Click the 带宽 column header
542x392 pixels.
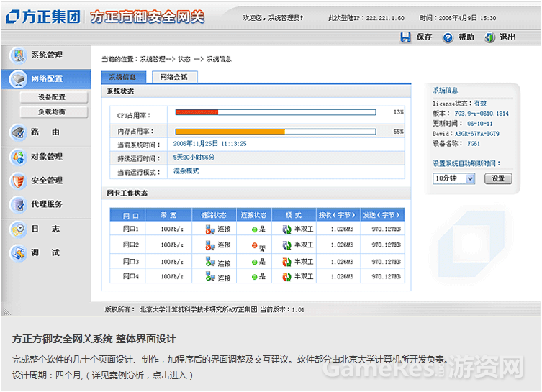pyautogui.click(x=168, y=215)
